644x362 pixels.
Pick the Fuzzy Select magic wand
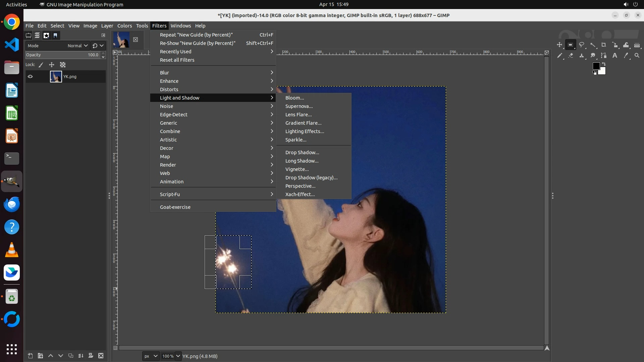593,45
